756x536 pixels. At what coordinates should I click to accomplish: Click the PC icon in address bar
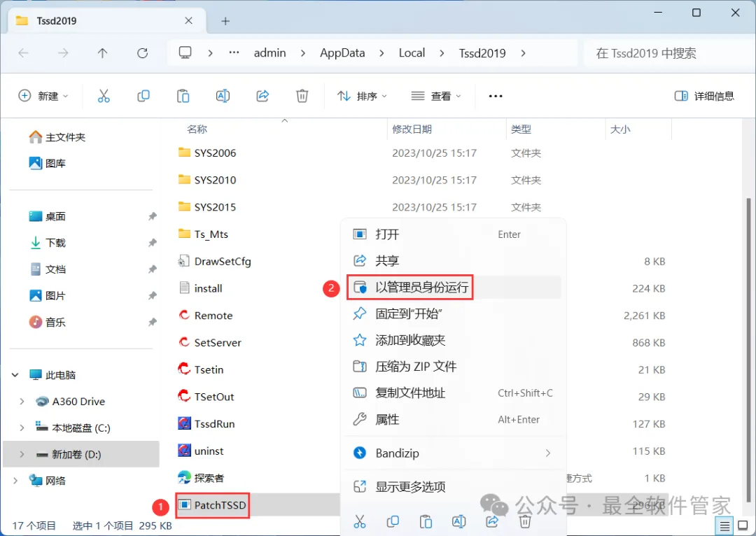pos(185,52)
